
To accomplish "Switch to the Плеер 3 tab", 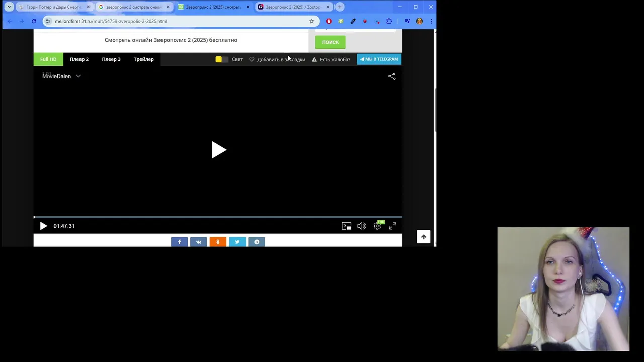I will pos(111,59).
